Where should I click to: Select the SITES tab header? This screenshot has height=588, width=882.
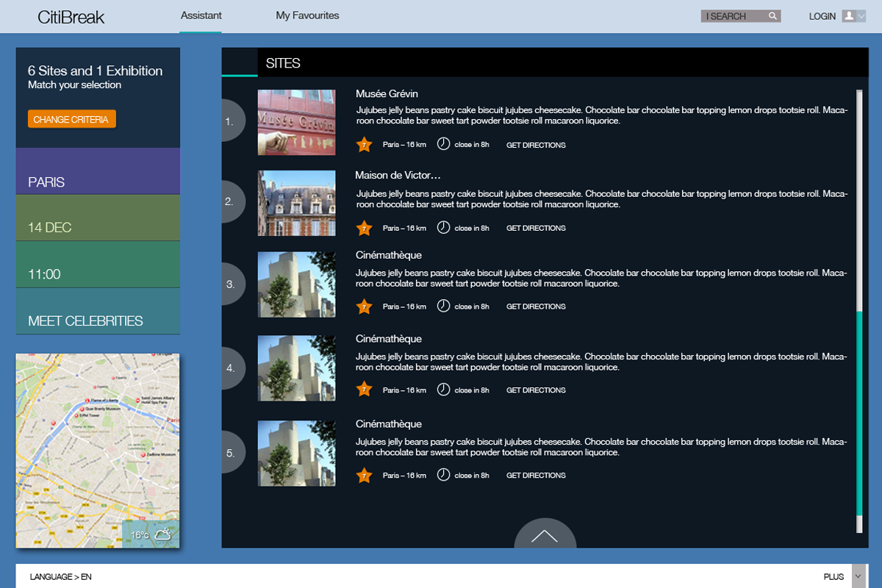[283, 63]
